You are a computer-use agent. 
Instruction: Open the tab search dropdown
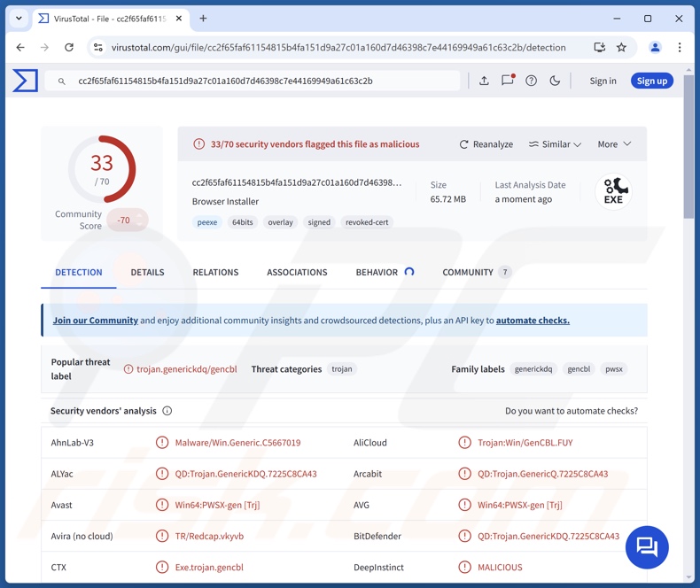tap(19, 19)
